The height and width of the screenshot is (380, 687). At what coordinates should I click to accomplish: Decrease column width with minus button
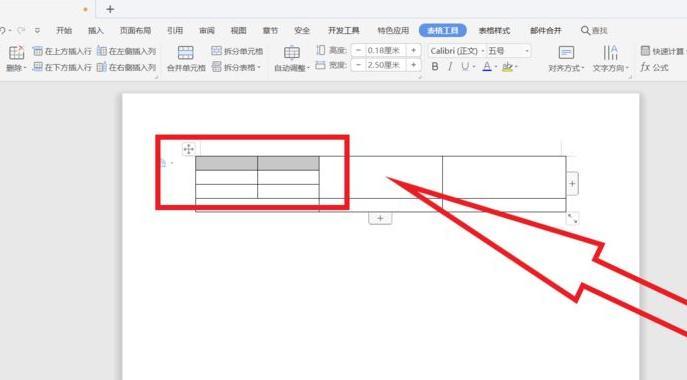click(358, 65)
